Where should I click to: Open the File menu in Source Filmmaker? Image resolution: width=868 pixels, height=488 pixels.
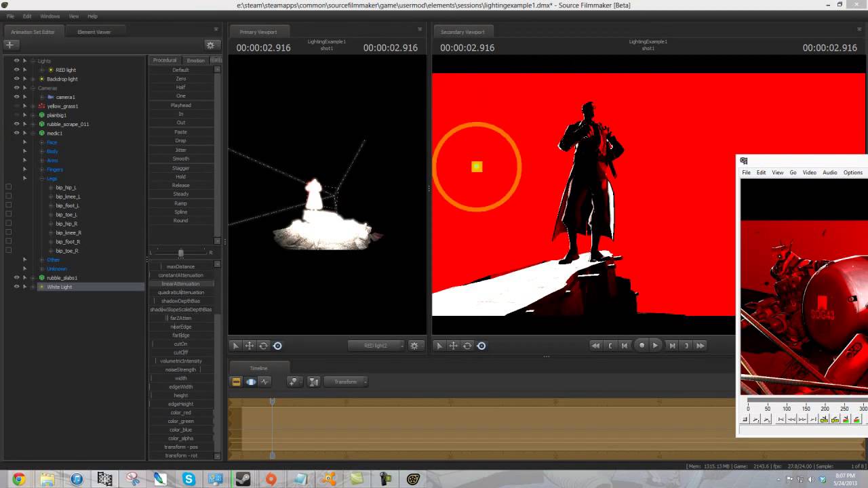(x=10, y=16)
